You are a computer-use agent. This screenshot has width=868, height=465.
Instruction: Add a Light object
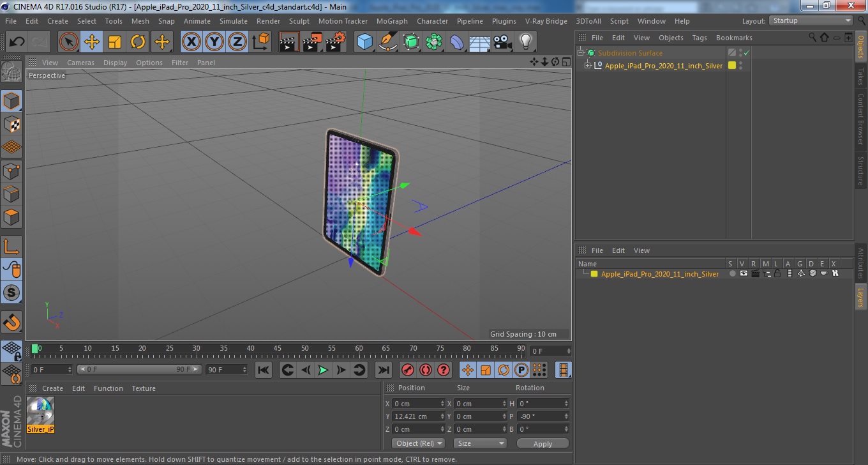tap(525, 42)
